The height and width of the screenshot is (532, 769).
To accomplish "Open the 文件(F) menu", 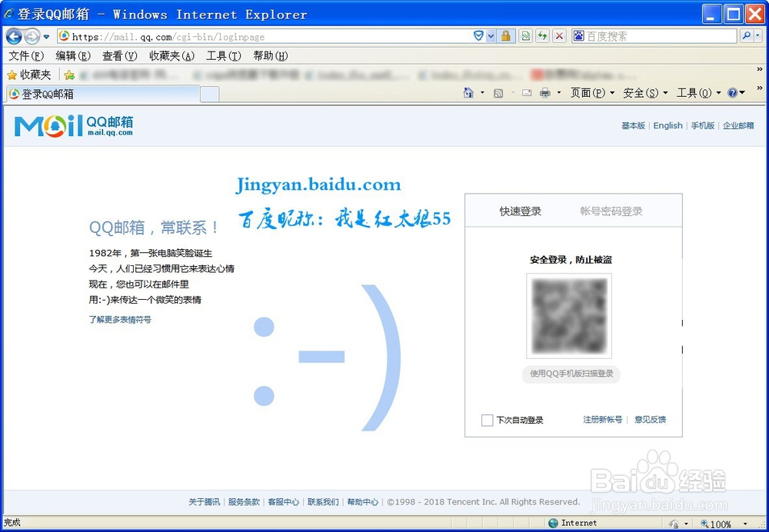I will [26, 56].
